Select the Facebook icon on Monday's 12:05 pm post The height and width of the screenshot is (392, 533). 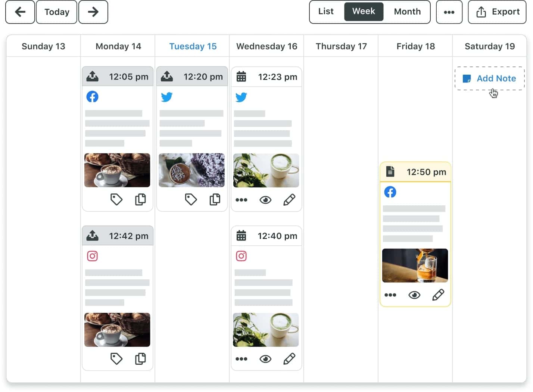coord(92,96)
